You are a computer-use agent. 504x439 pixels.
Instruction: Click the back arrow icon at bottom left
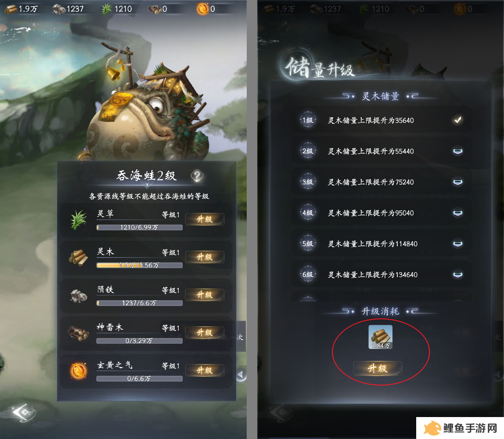pyautogui.click(x=23, y=412)
